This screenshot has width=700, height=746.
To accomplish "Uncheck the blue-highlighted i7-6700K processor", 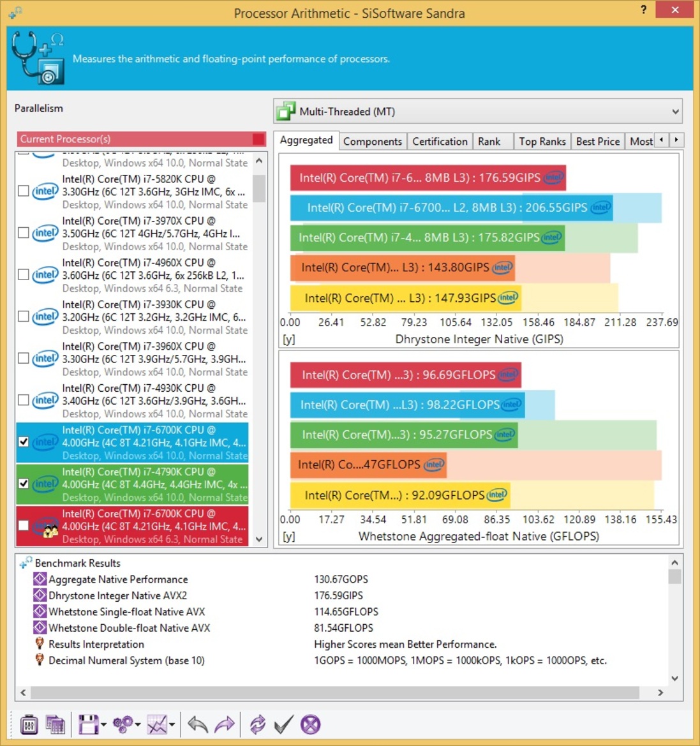I will 24,442.
